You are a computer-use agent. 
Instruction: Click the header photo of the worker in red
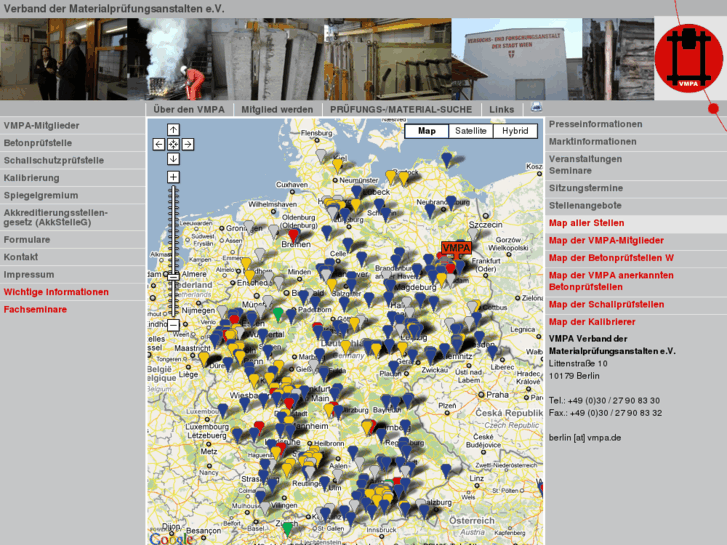(x=170, y=59)
